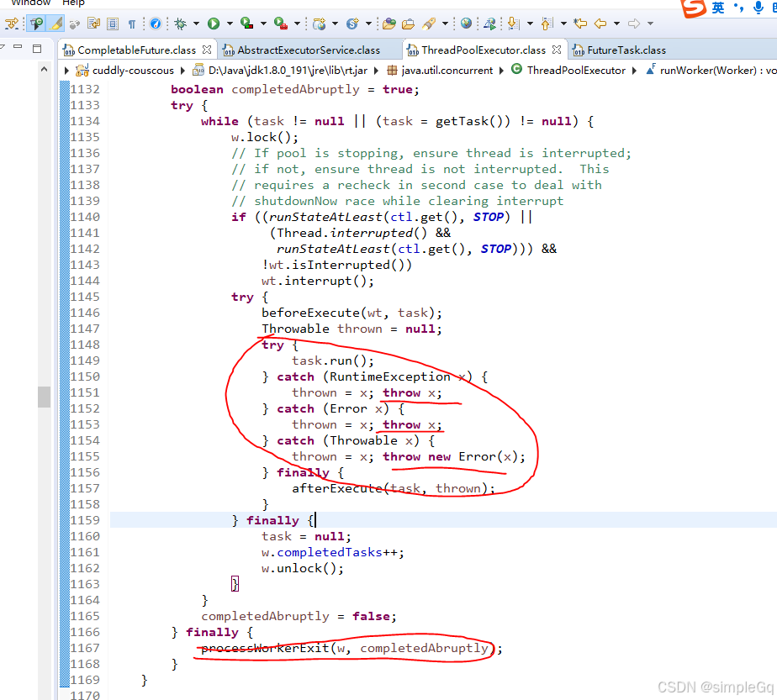Toggle Word Wrap toolbar icon
777x700 pixels.
click(93, 24)
